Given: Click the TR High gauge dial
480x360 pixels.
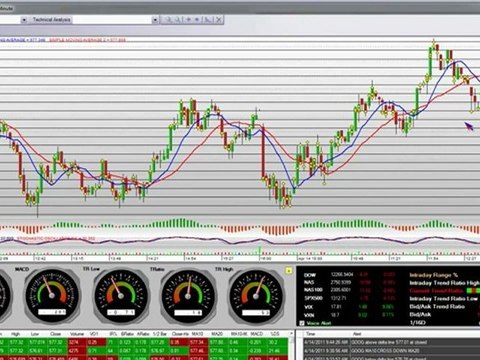Looking at the screenshot, I should pyautogui.click(x=256, y=296).
